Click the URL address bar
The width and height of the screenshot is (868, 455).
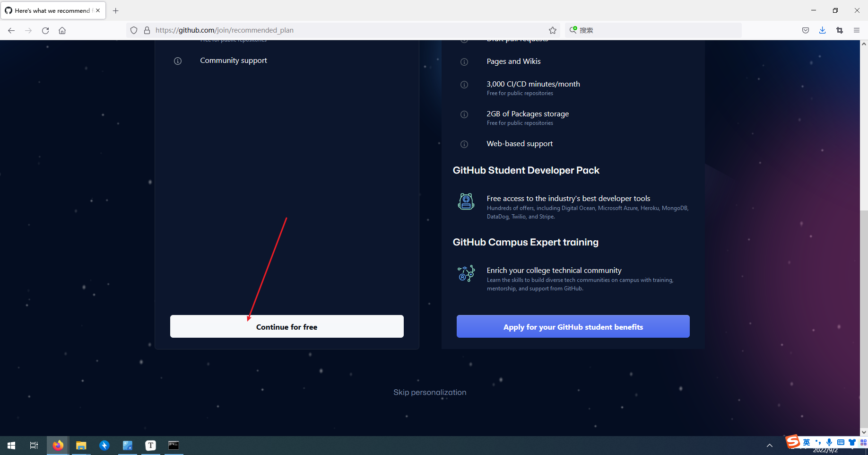tap(343, 30)
